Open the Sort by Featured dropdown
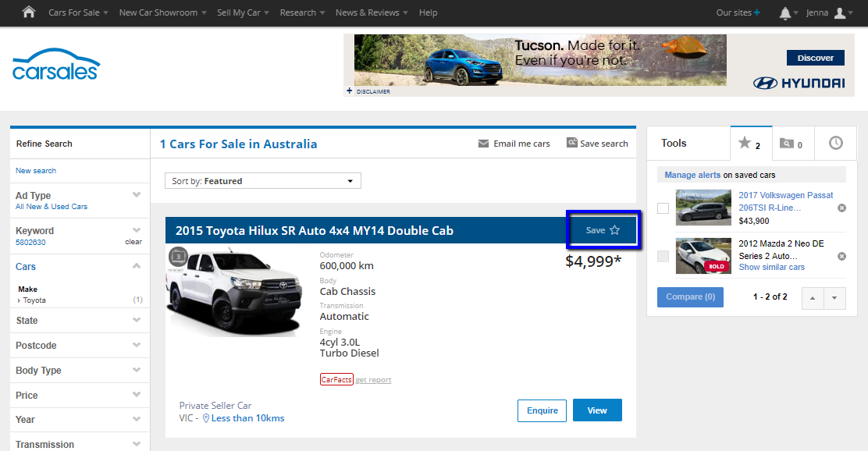Screen dimensions: 868x451 click(263, 181)
